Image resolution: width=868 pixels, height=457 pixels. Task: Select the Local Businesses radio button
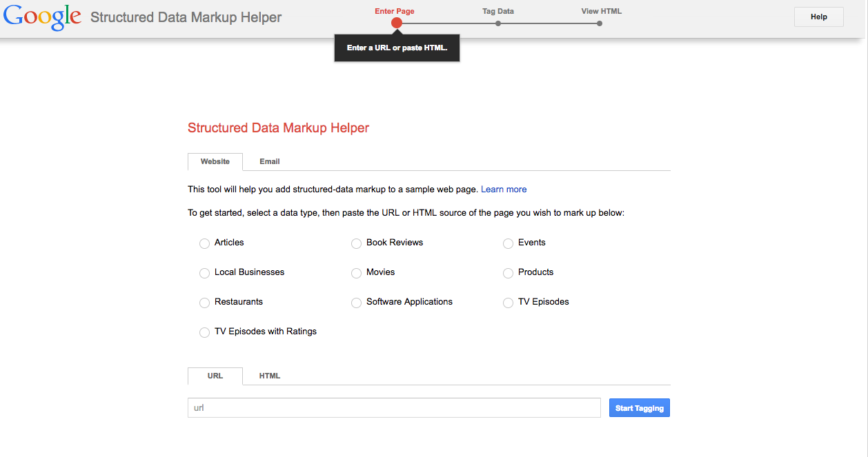[x=204, y=273]
